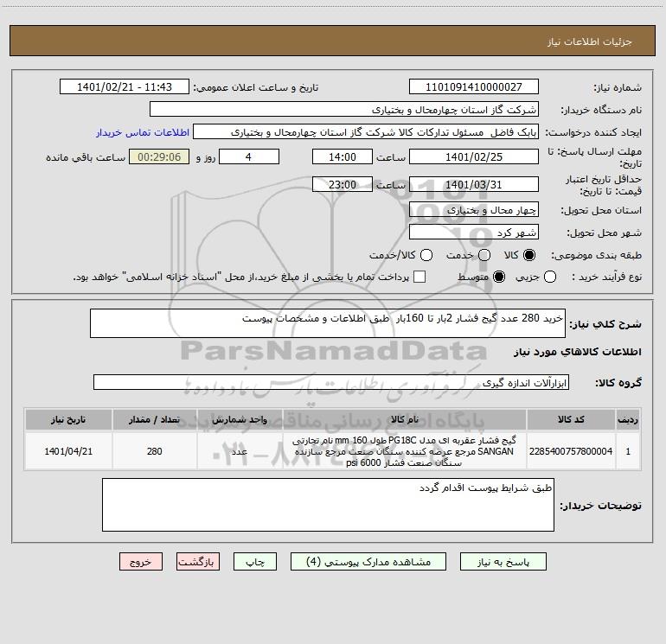This screenshot has width=666, height=644.
Task: Click the need date cell 1401/04/21
Action: (x=68, y=451)
